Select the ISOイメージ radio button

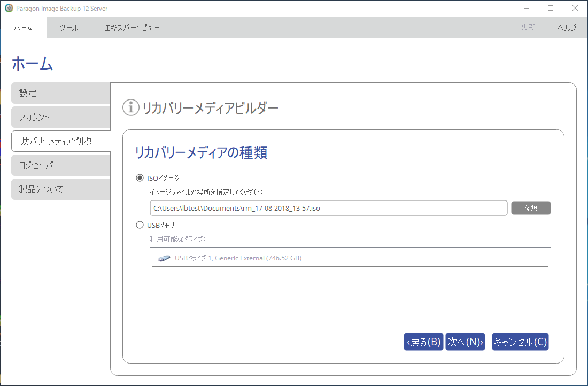[140, 178]
